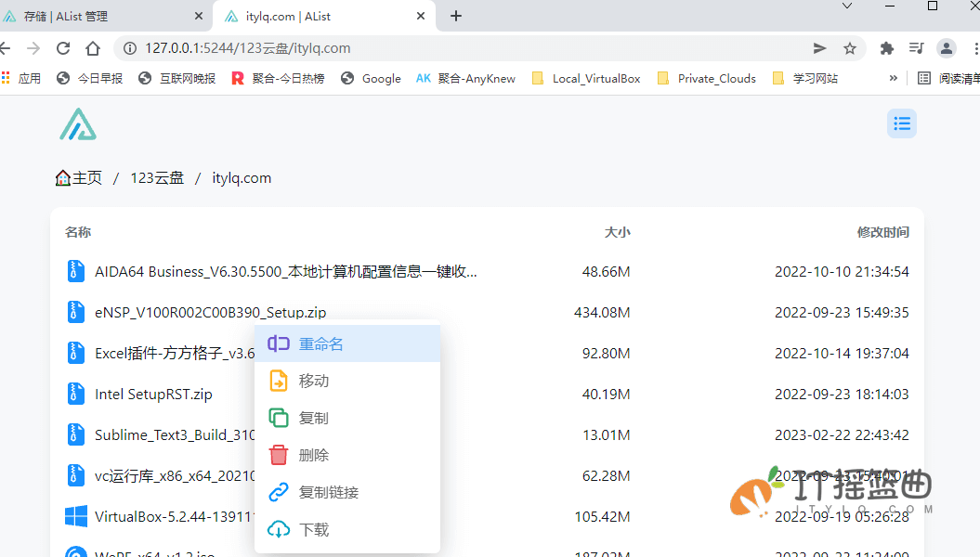
Task: Click the move icon beside 移动
Action: coord(278,381)
